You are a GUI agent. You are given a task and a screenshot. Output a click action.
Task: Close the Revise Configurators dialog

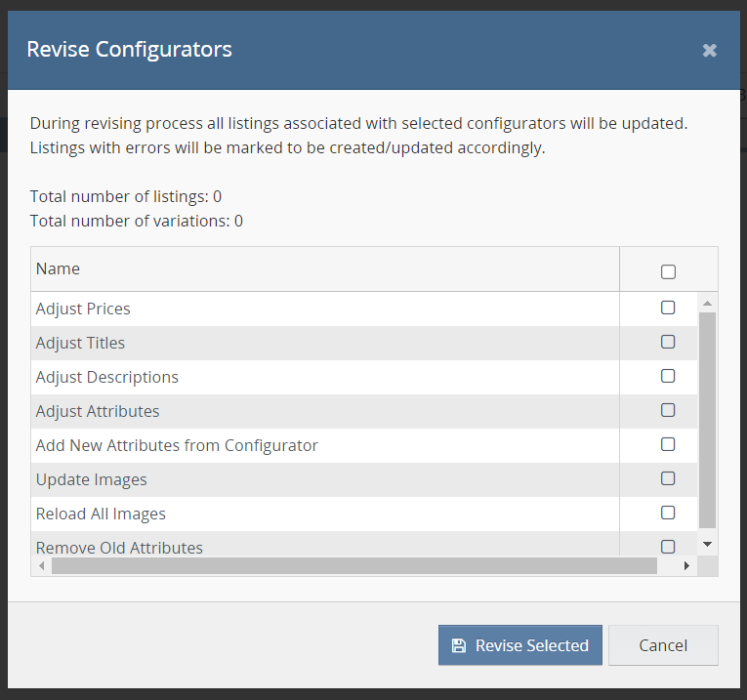click(x=710, y=50)
